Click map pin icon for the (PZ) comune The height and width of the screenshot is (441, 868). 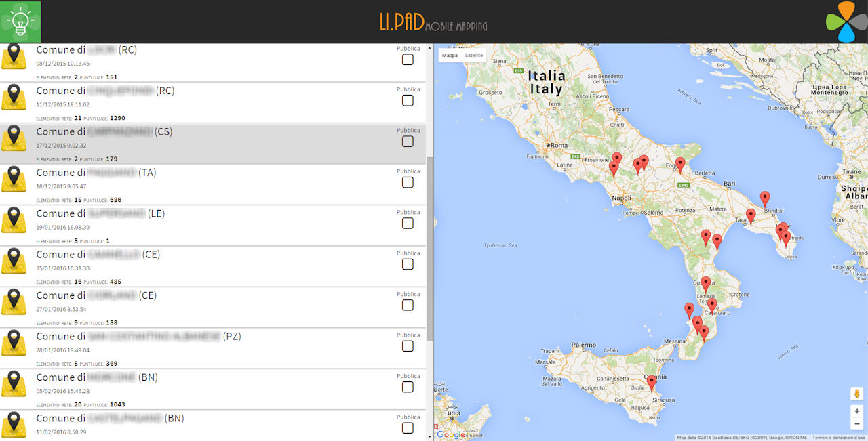[x=14, y=343]
